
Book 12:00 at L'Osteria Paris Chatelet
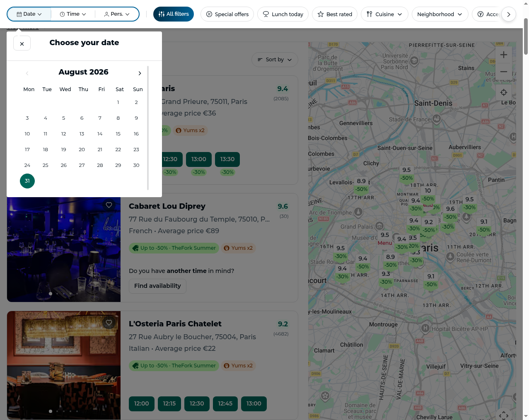point(142,404)
